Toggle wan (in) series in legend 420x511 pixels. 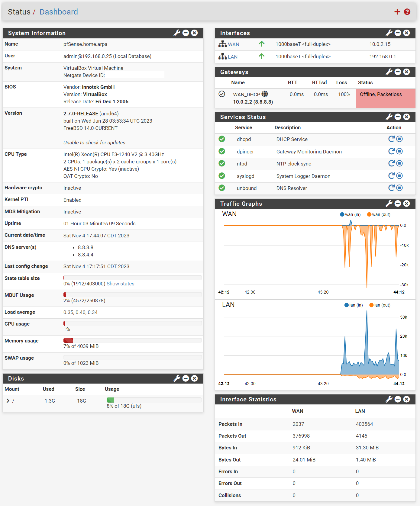tap(350, 214)
